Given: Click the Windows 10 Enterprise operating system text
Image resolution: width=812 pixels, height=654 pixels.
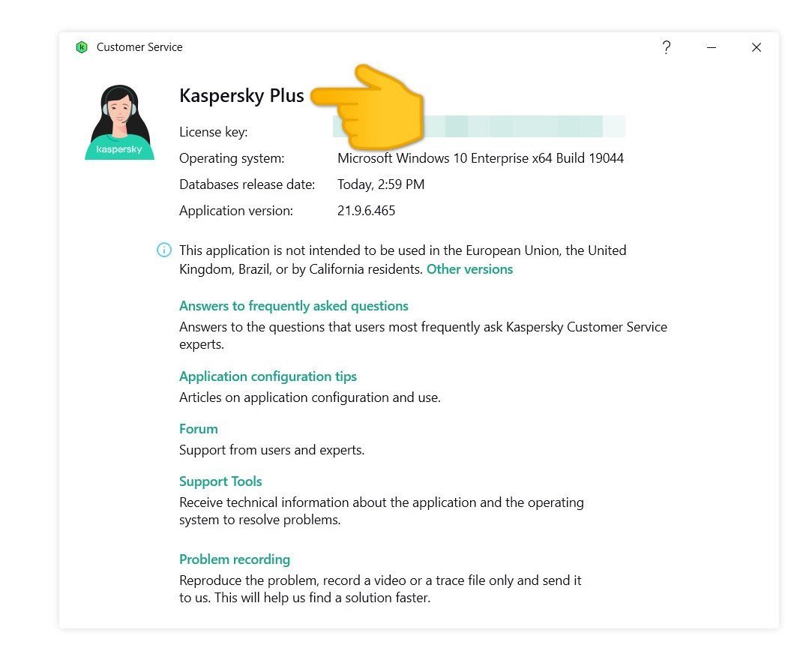Looking at the screenshot, I should [x=480, y=158].
